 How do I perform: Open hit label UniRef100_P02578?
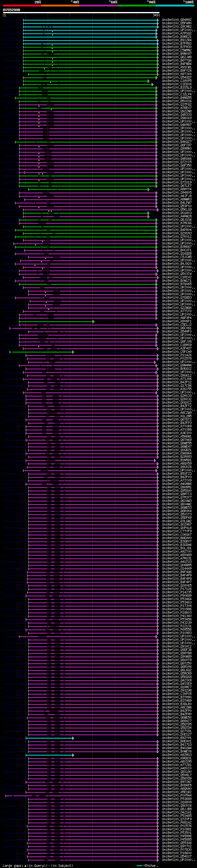click(x=177, y=358)
